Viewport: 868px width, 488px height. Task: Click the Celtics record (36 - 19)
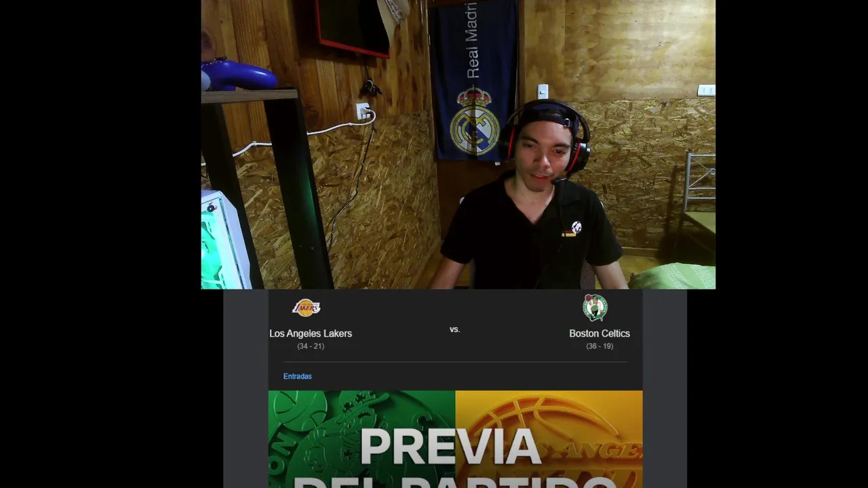(599, 346)
